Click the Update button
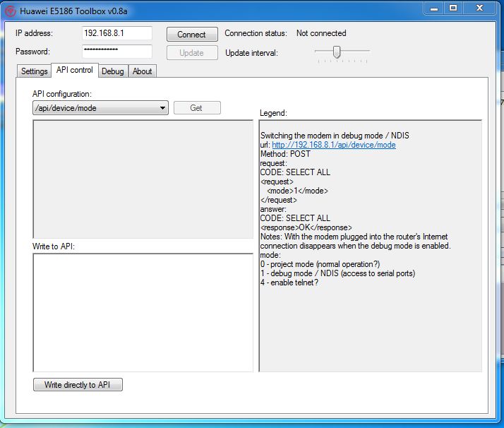 click(192, 53)
